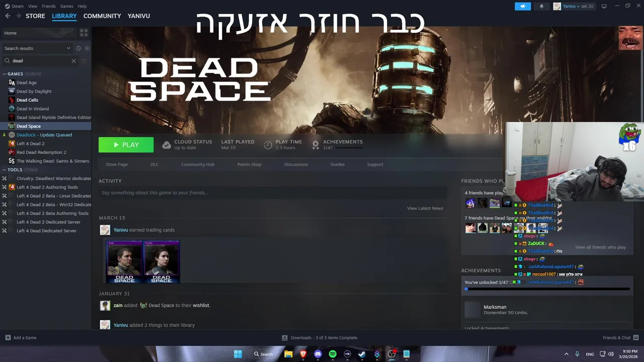Open Spotify from the taskbar

(333, 354)
